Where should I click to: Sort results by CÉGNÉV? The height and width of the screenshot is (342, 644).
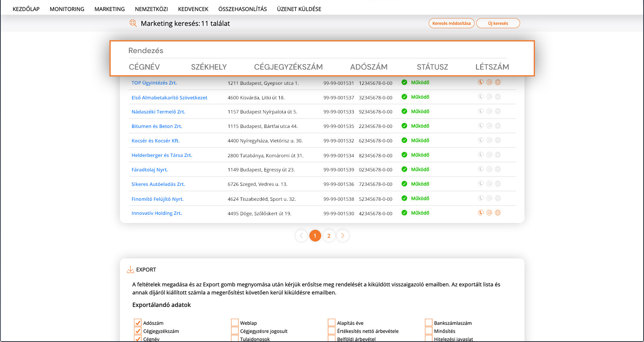[144, 67]
